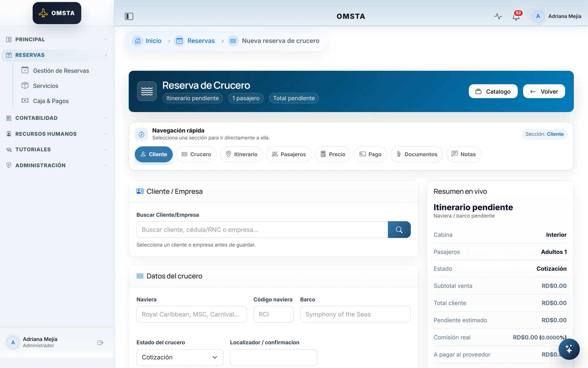Collapse the RESERVAS sidebar section
This screenshot has width=588, height=368.
click(x=57, y=55)
